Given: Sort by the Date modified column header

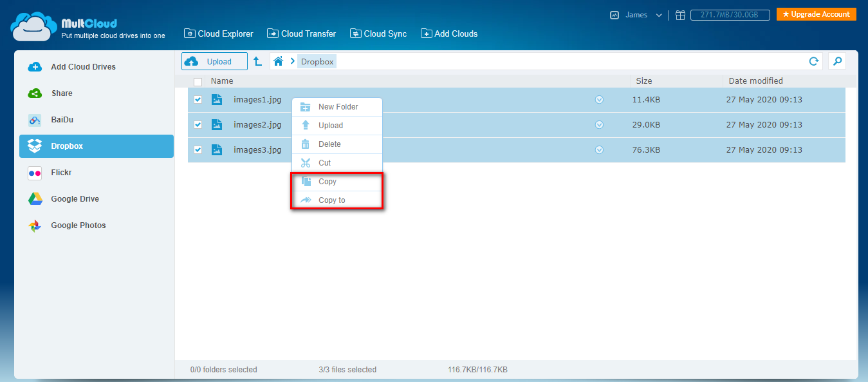Looking at the screenshot, I should pyautogui.click(x=756, y=81).
